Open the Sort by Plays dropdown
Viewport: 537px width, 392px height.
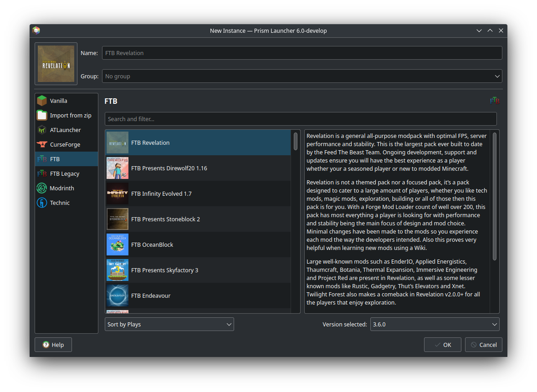click(169, 324)
